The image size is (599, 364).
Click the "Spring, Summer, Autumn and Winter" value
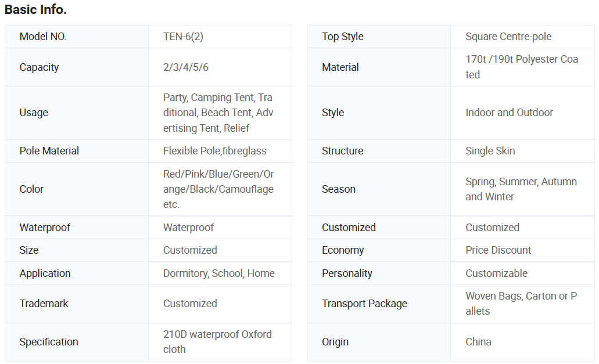521,189
